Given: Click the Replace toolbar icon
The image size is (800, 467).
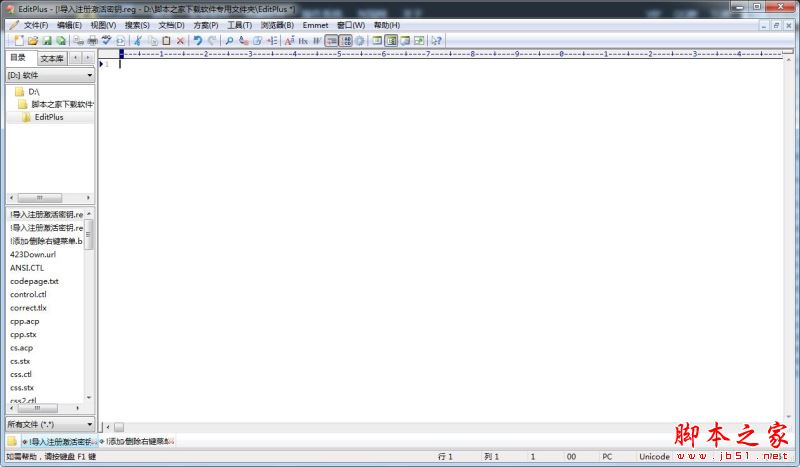Looking at the screenshot, I should [x=243, y=40].
